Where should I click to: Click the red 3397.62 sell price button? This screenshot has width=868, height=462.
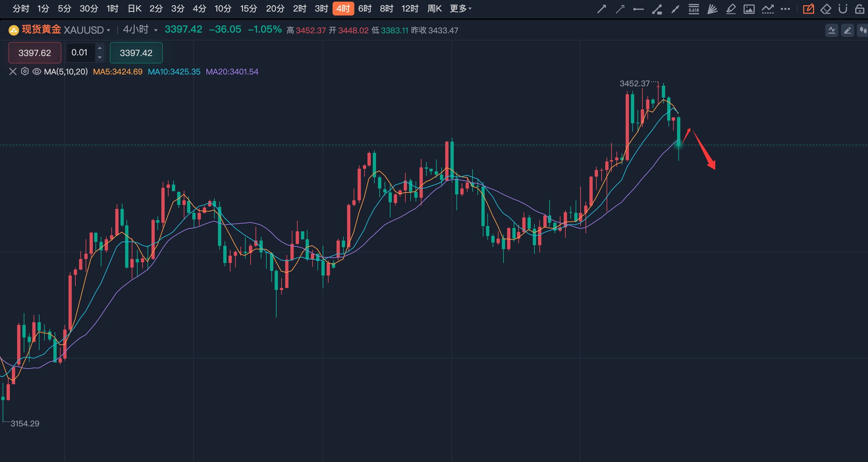35,53
